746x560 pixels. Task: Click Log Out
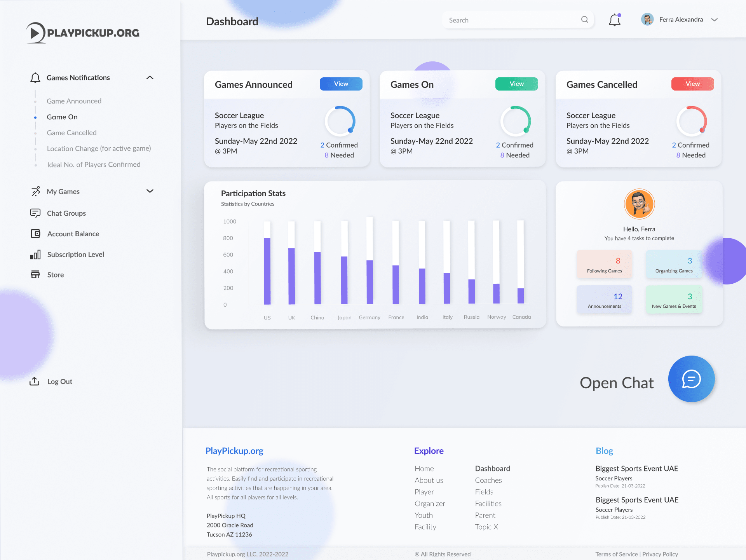pyautogui.click(x=60, y=382)
